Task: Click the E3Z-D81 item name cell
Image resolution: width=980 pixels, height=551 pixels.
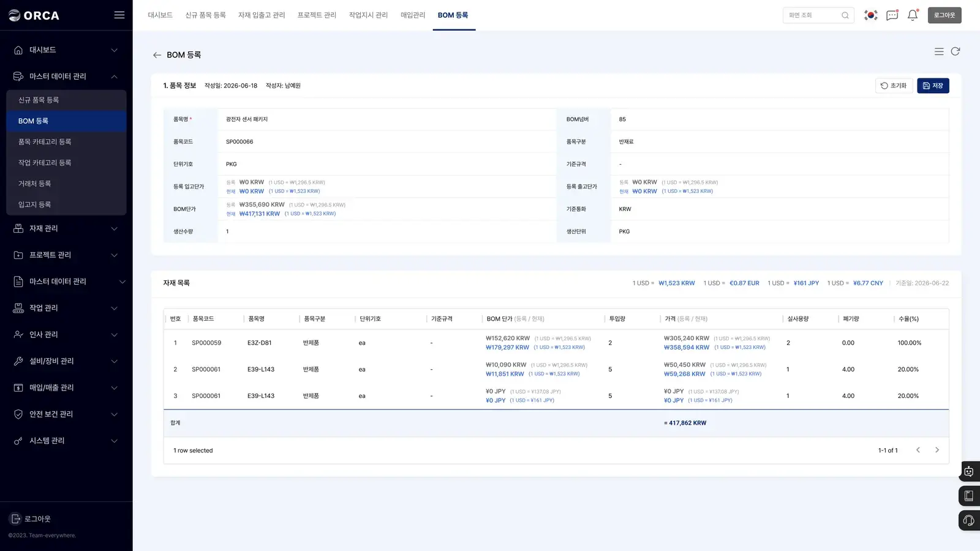Action: (260, 343)
